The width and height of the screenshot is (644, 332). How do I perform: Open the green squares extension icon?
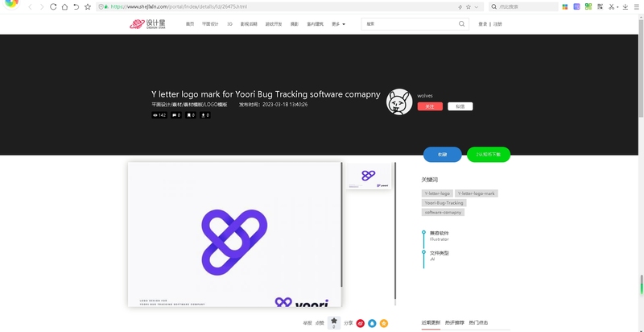[x=588, y=6]
